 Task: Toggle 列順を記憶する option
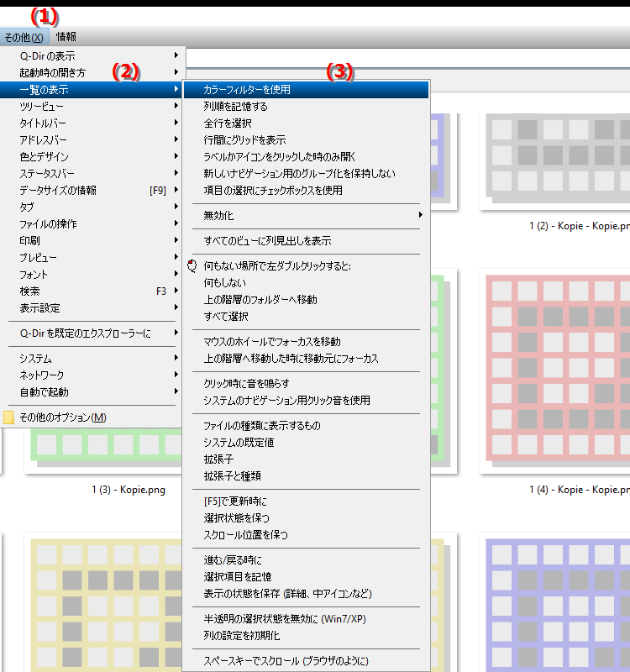point(306,107)
